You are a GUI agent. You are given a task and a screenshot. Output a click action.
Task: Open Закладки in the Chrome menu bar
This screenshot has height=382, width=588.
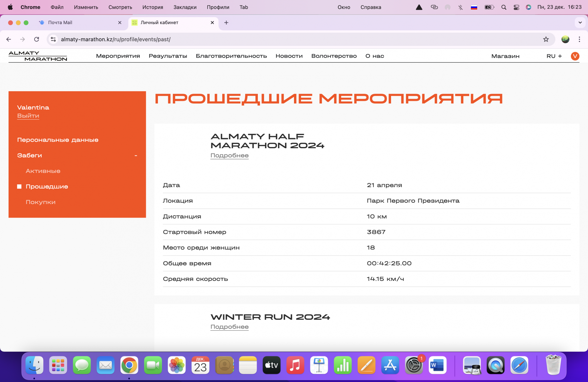coord(185,7)
